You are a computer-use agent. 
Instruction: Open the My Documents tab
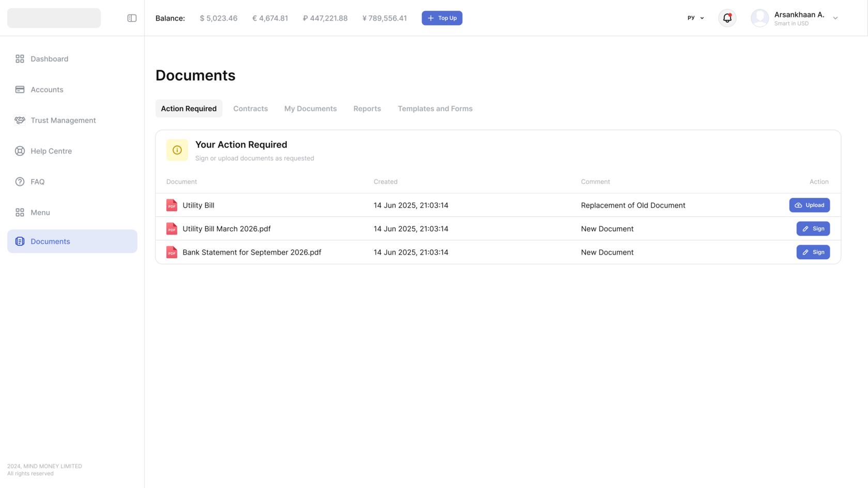click(310, 108)
